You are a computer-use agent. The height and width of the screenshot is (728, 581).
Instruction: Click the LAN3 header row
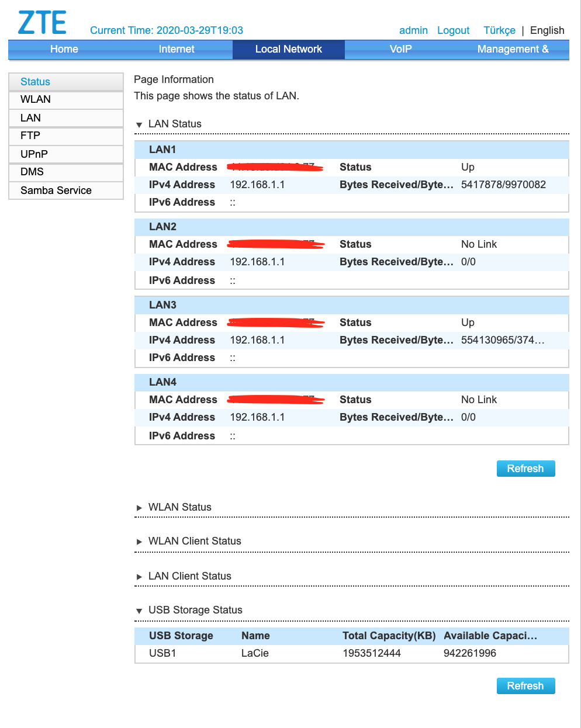[x=351, y=305]
